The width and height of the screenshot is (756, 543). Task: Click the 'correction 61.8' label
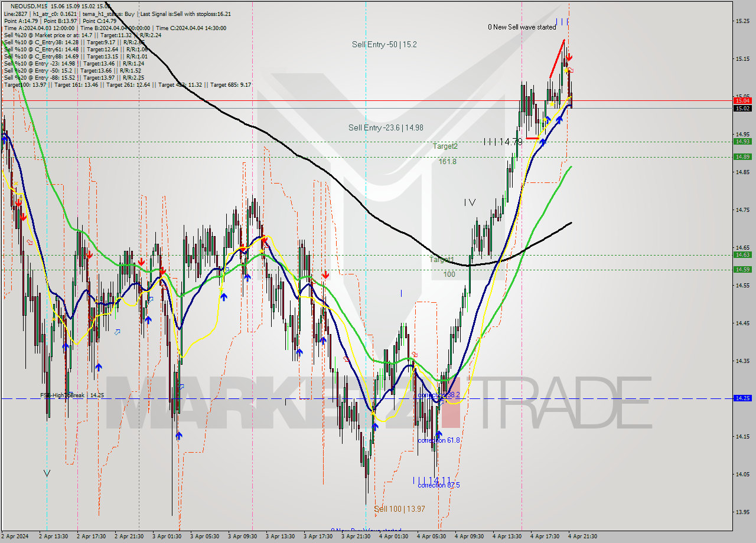pyautogui.click(x=438, y=440)
